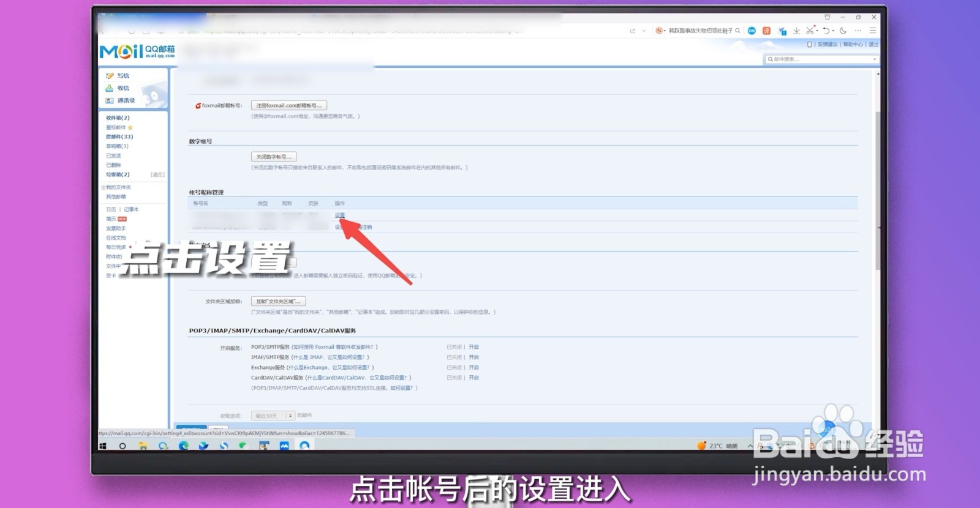Click the 加锁"文件夹区域" button

tap(278, 301)
